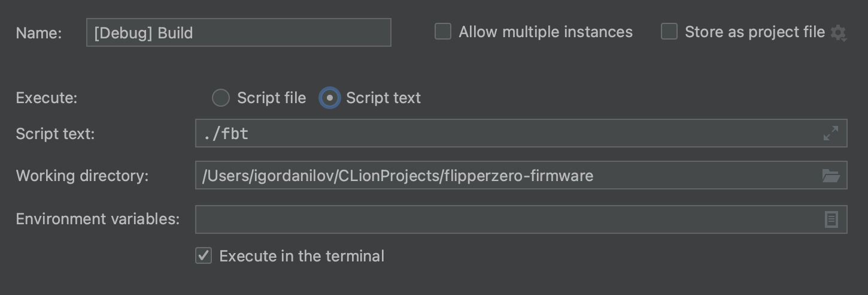Uncheck Execute in the terminal

click(204, 256)
